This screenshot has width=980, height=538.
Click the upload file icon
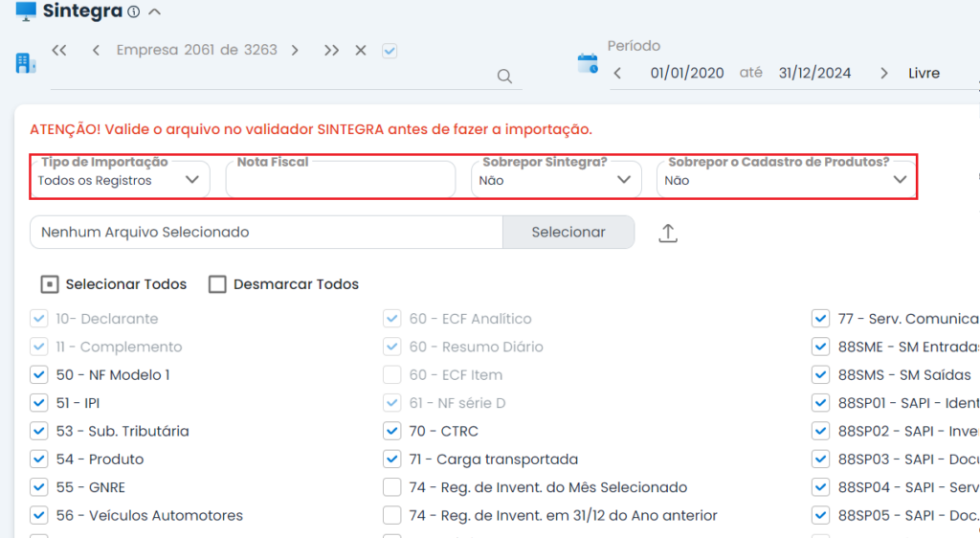point(668,233)
